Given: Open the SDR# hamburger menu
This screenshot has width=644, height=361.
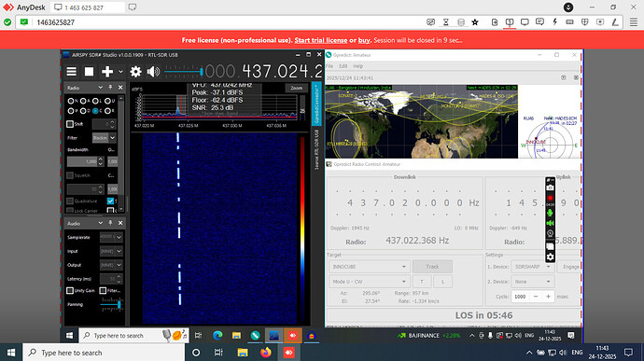Looking at the screenshot, I should [x=72, y=72].
